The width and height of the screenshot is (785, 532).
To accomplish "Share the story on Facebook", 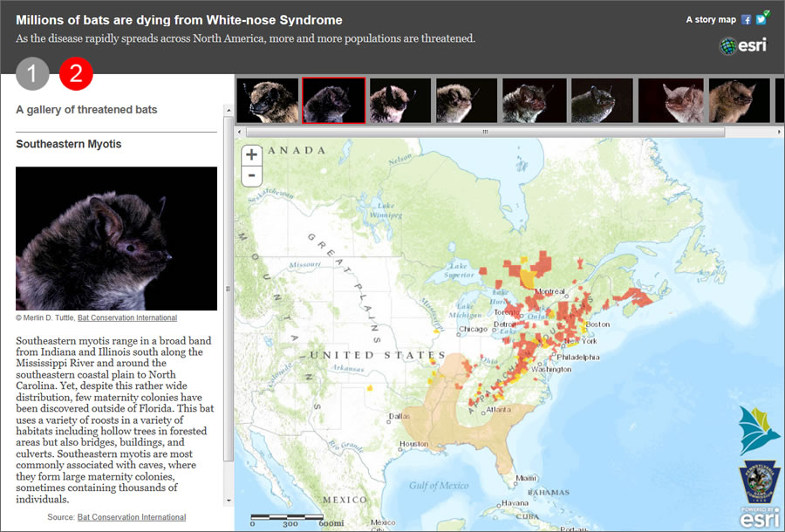I will [746, 18].
